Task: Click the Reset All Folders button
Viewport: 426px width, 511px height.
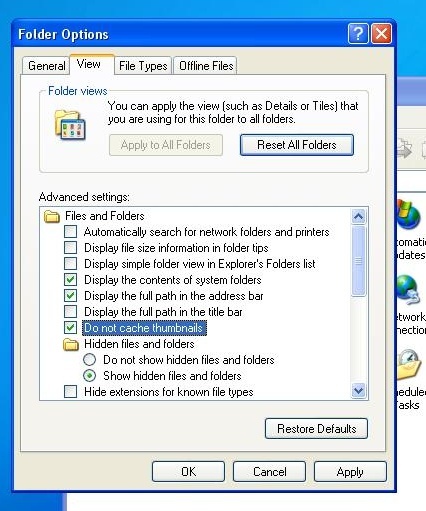Action: point(297,145)
